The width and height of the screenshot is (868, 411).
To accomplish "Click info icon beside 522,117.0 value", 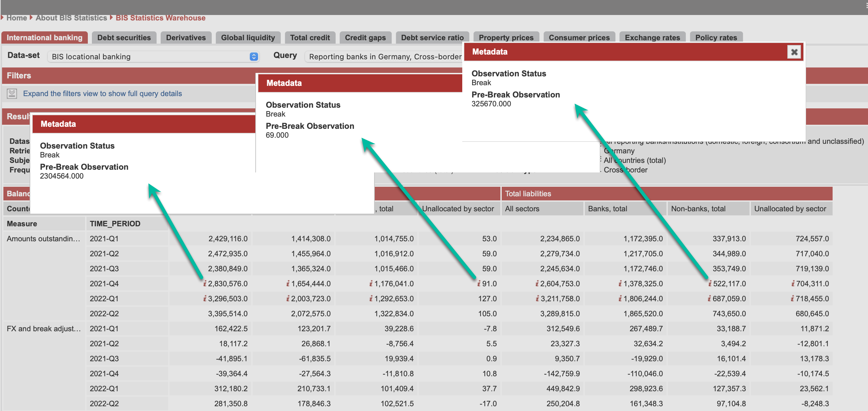I will click(x=710, y=284).
